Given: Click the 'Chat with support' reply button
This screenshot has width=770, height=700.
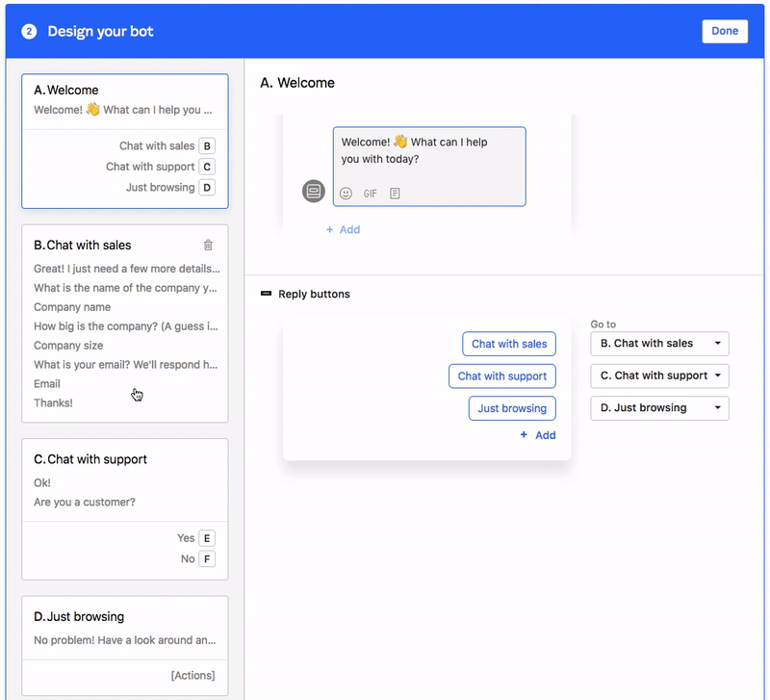Looking at the screenshot, I should pyautogui.click(x=502, y=376).
